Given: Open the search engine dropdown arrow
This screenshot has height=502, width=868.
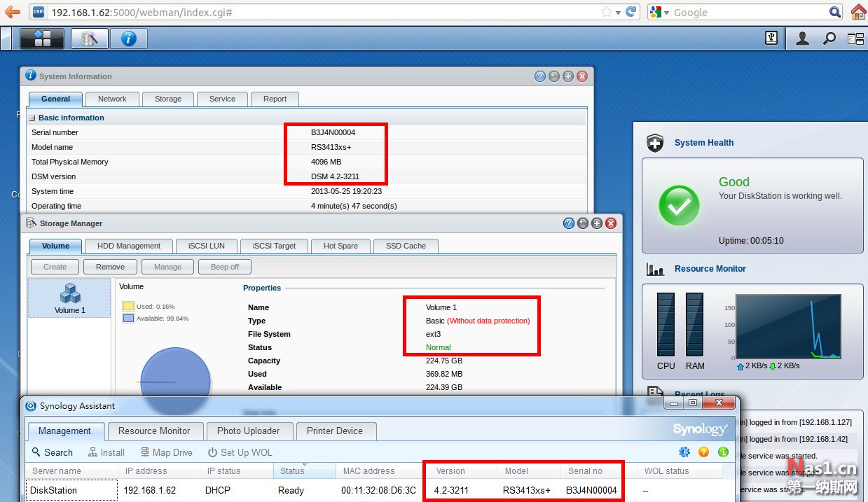Looking at the screenshot, I should coord(667,13).
